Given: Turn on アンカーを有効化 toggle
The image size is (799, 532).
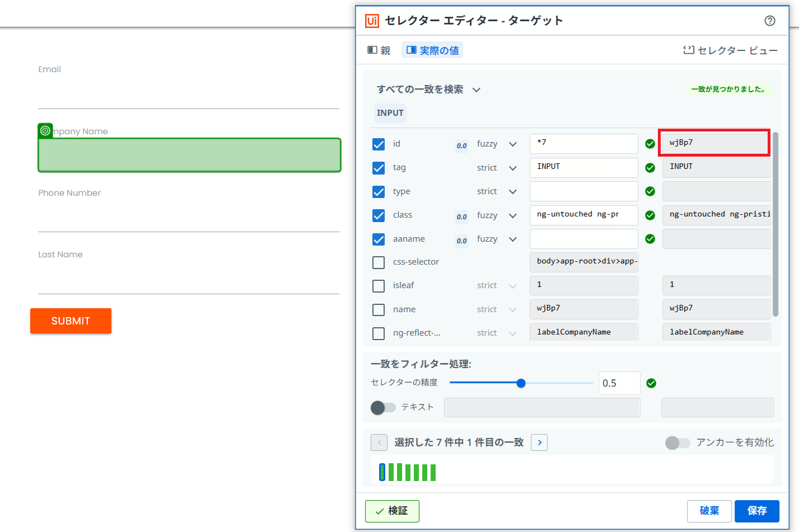Looking at the screenshot, I should [x=677, y=443].
